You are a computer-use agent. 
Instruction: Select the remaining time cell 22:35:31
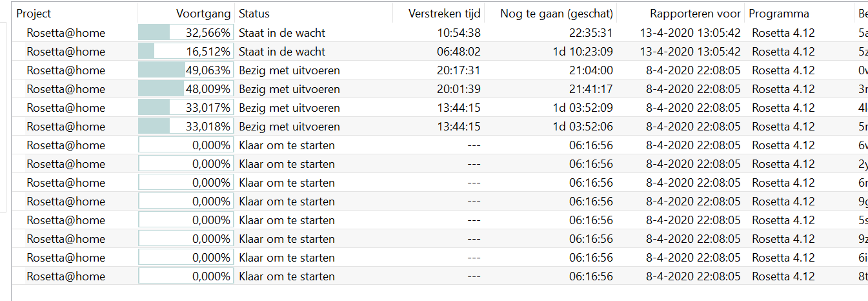tap(590, 33)
